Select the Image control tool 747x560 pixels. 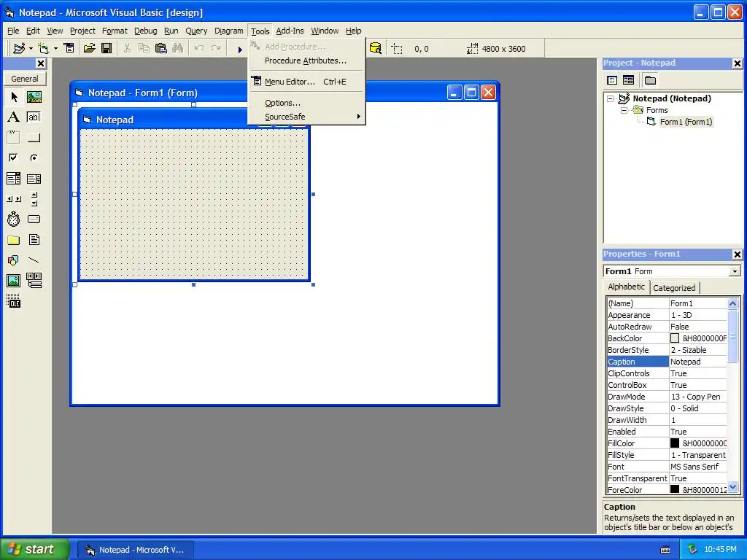(x=13, y=281)
